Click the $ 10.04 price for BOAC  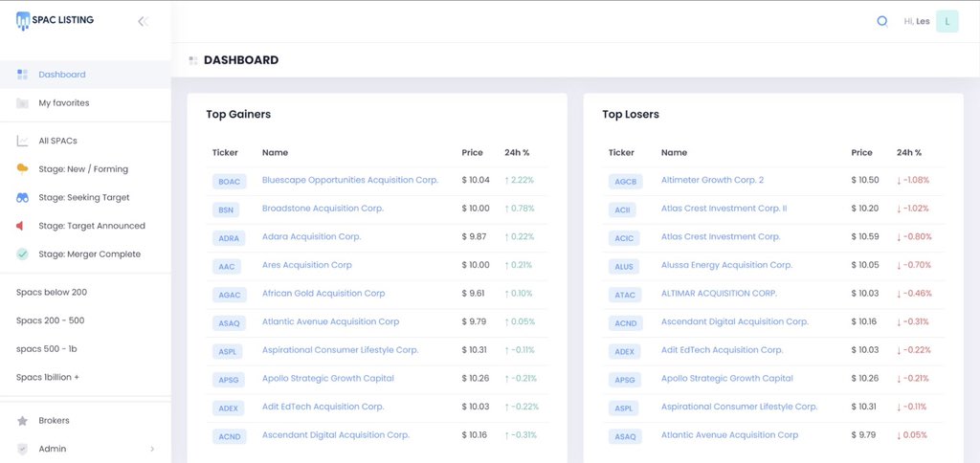pyautogui.click(x=476, y=180)
